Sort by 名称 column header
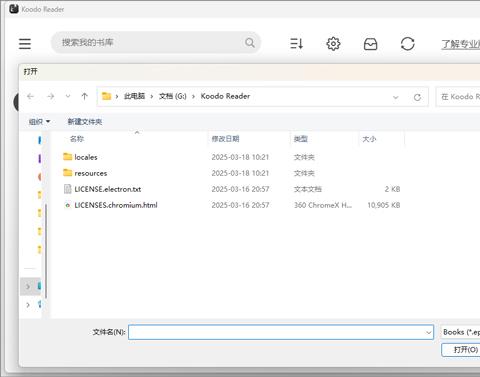Viewport: 480px width, 377px height. pos(77,139)
